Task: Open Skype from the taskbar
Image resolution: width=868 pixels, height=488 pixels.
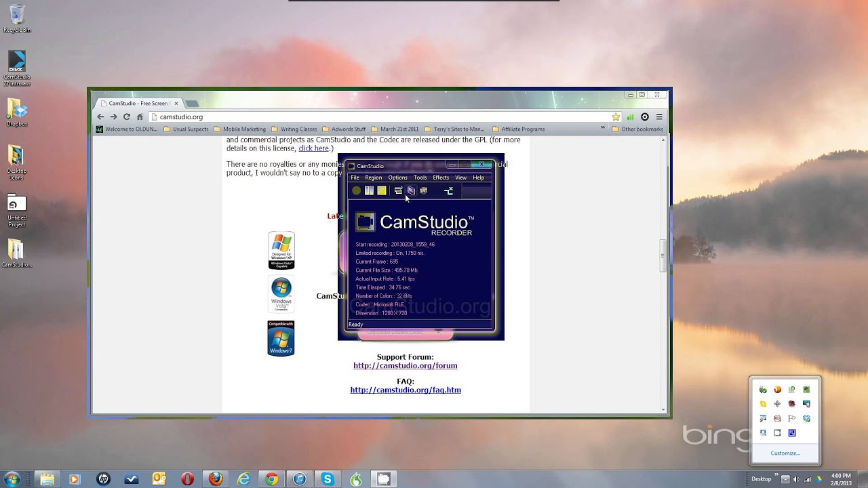Action: coord(328,479)
